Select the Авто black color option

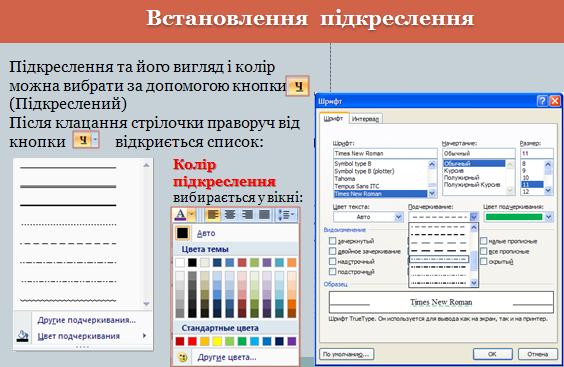(236, 233)
